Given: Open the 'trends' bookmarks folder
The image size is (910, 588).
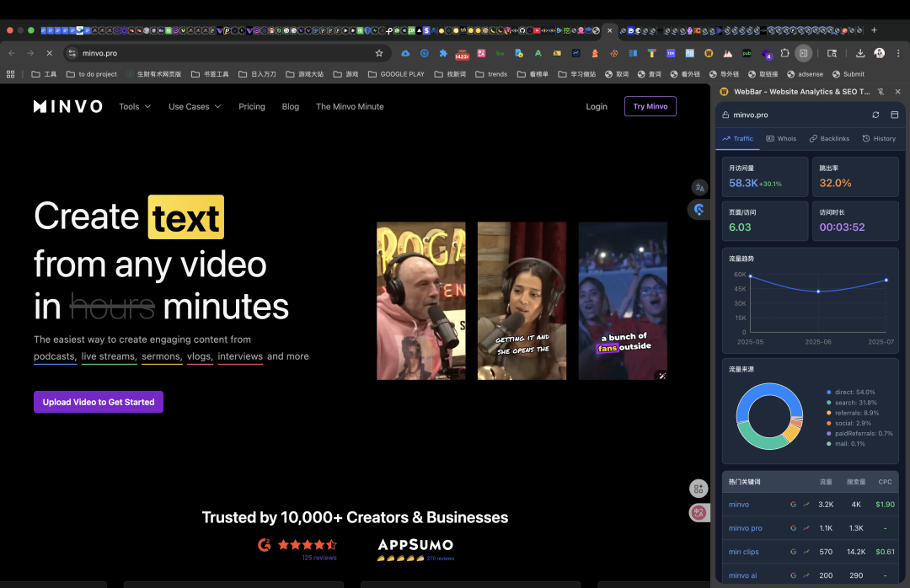Looking at the screenshot, I should tap(491, 74).
